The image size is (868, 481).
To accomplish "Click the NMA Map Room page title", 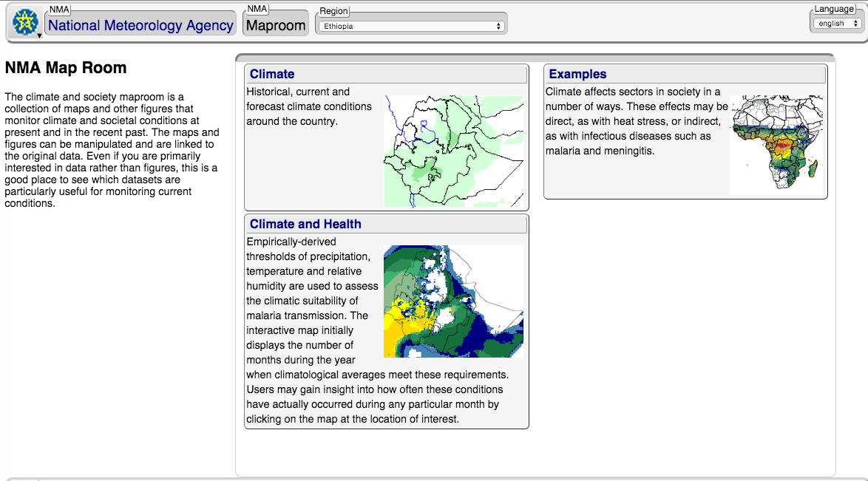I will (66, 68).
